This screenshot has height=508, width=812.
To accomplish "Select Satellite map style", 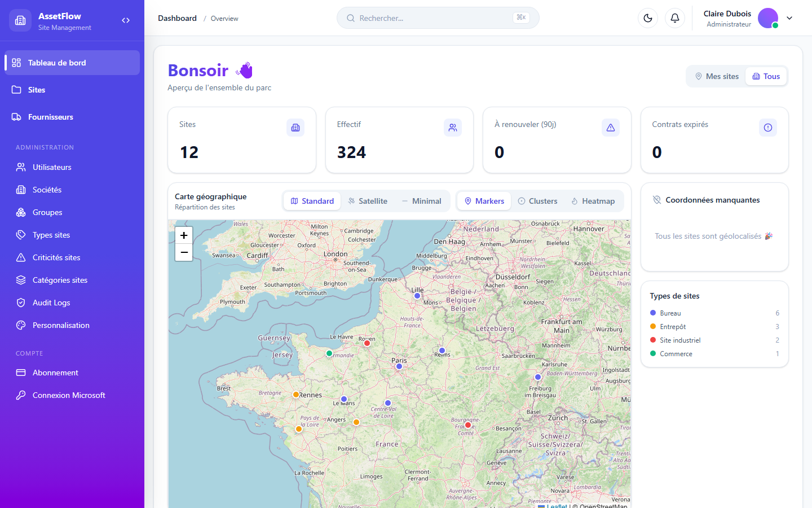I will pos(368,201).
